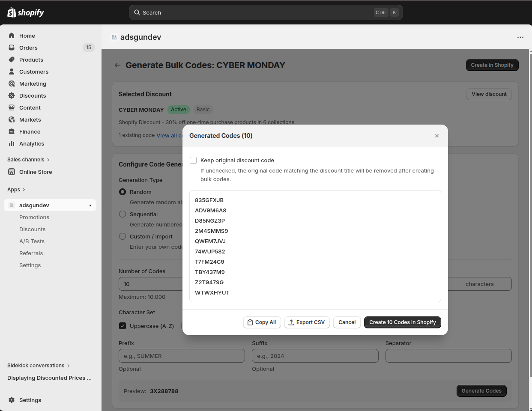Click the Search input field
The height and width of the screenshot is (411, 532).
tap(257, 12)
